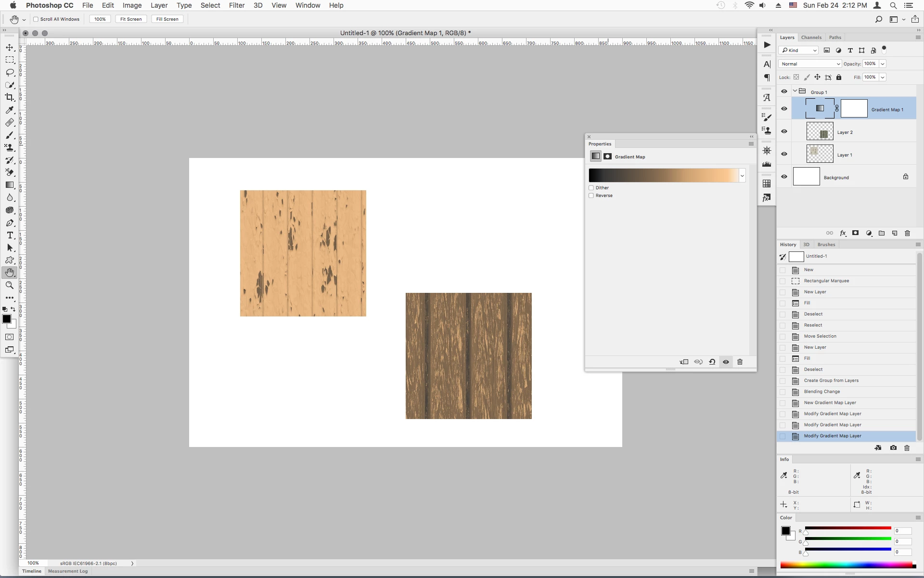Enable the Dither checkbox
924x578 pixels.
click(591, 188)
